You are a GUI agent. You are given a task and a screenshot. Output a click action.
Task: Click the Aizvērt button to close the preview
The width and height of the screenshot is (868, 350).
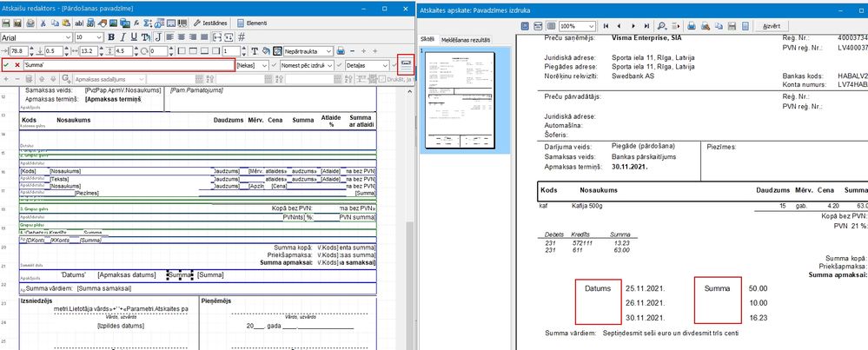click(x=771, y=27)
